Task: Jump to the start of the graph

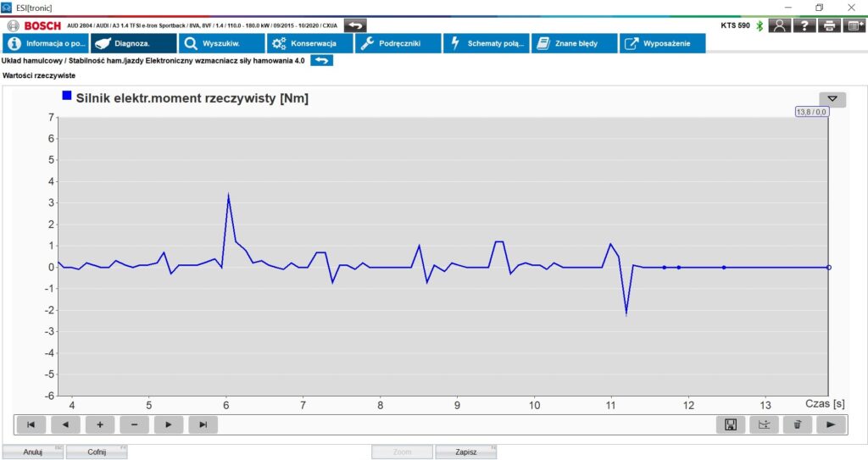Action: [x=31, y=424]
